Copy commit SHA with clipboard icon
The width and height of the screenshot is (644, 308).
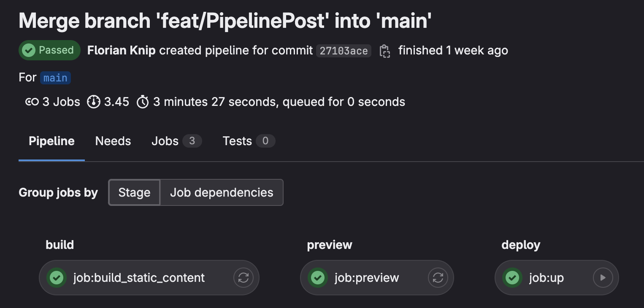tap(384, 51)
